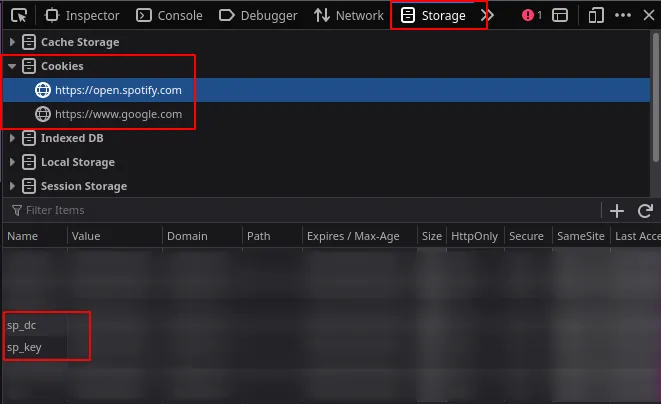Sort by Expires / Max-Age column

pyautogui.click(x=360, y=236)
